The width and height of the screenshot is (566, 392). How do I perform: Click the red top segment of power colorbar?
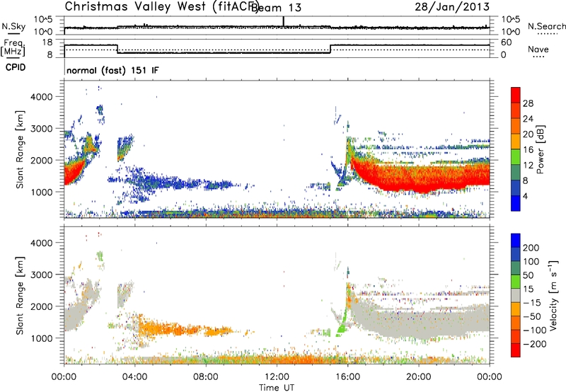click(x=516, y=95)
